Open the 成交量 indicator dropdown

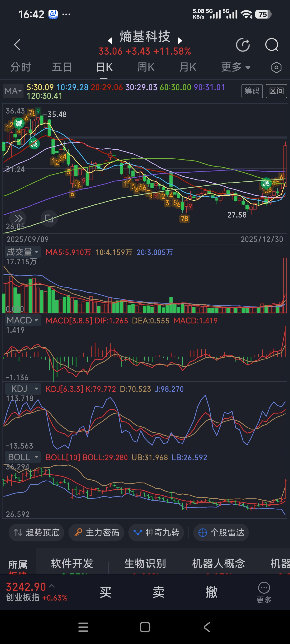[23, 252]
